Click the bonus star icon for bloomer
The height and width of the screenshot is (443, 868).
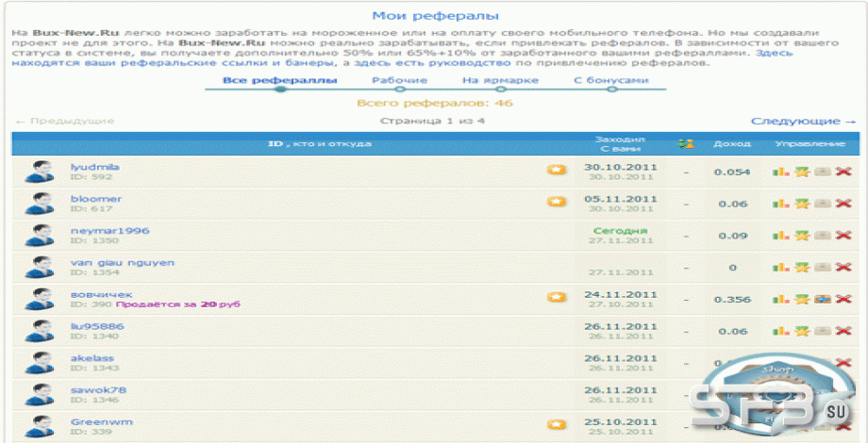pyautogui.click(x=802, y=205)
